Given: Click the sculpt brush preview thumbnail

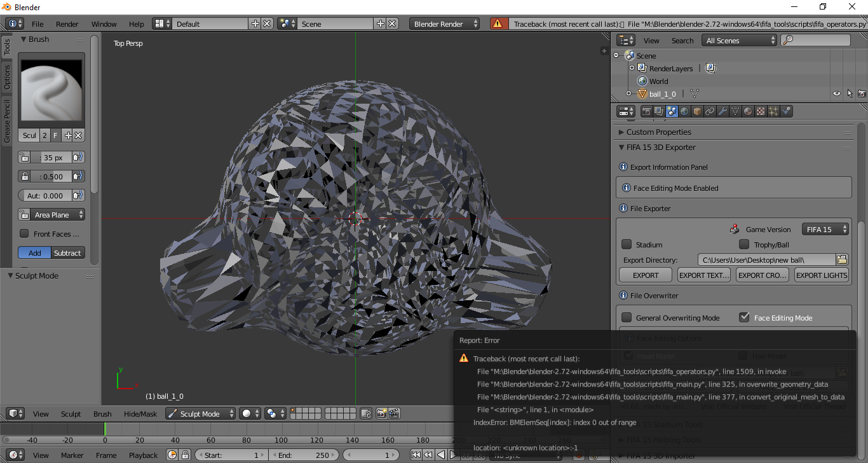Looking at the screenshot, I should tap(51, 90).
